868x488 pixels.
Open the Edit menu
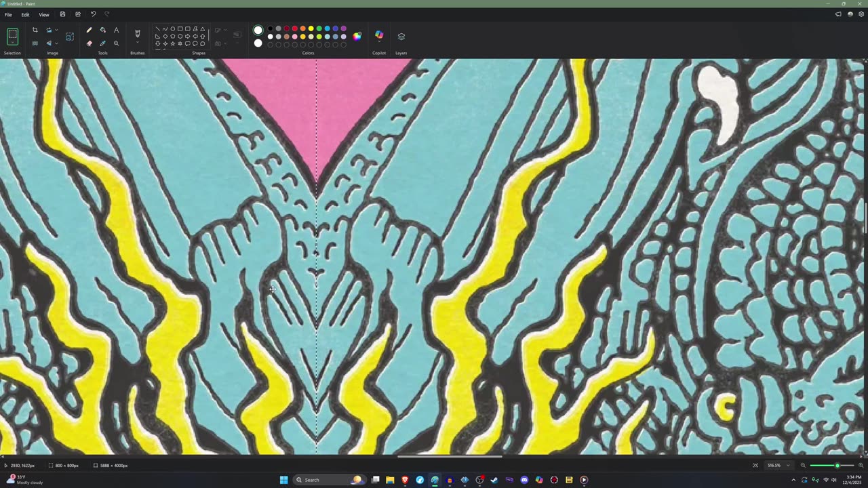(25, 14)
